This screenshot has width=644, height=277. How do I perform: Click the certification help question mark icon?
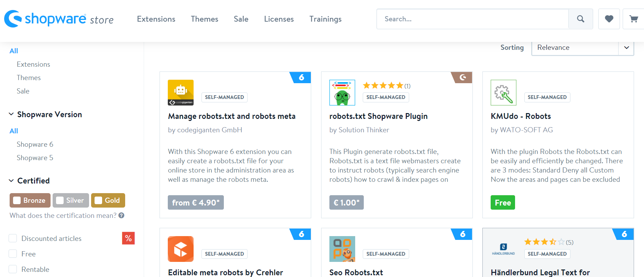[x=121, y=215]
